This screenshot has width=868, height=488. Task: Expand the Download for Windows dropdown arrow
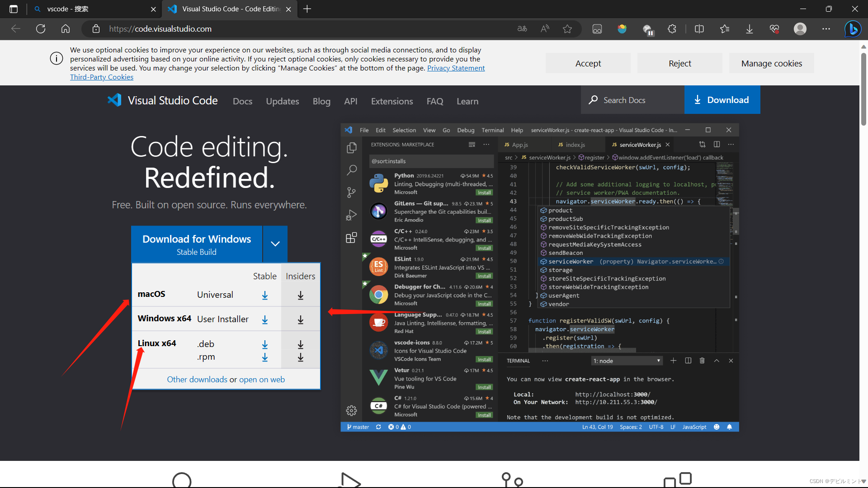(x=274, y=244)
